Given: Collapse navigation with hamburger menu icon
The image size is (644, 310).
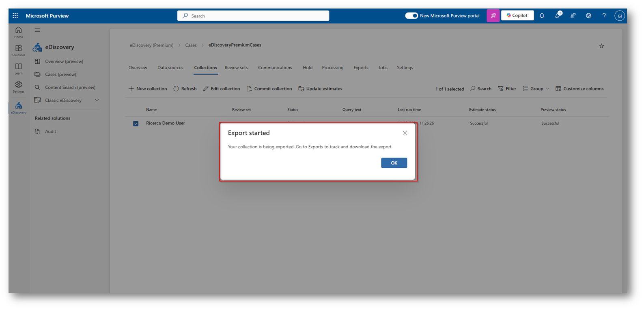Looking at the screenshot, I should (x=37, y=30).
